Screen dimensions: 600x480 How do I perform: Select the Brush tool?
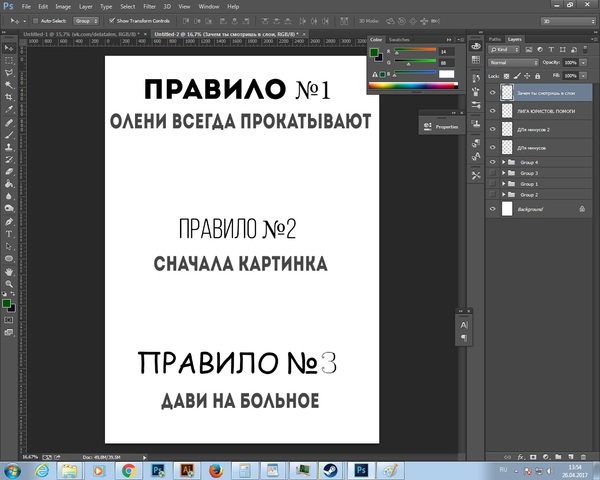8,135
